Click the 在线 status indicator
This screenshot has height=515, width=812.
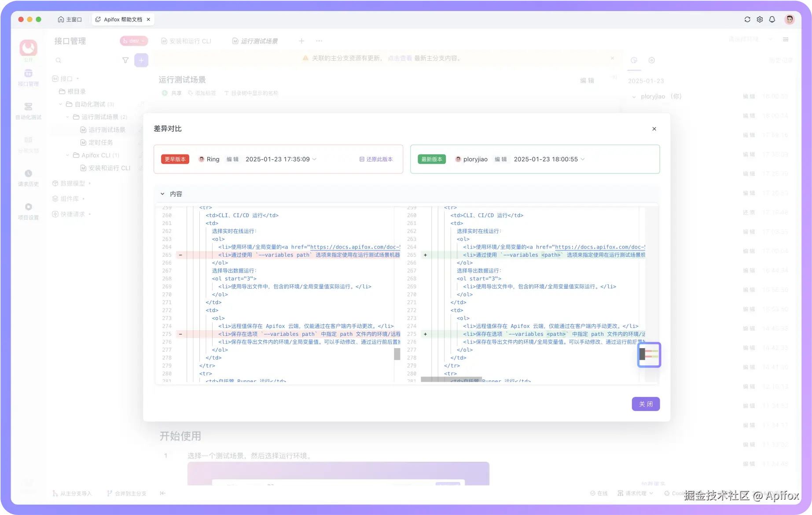point(599,493)
